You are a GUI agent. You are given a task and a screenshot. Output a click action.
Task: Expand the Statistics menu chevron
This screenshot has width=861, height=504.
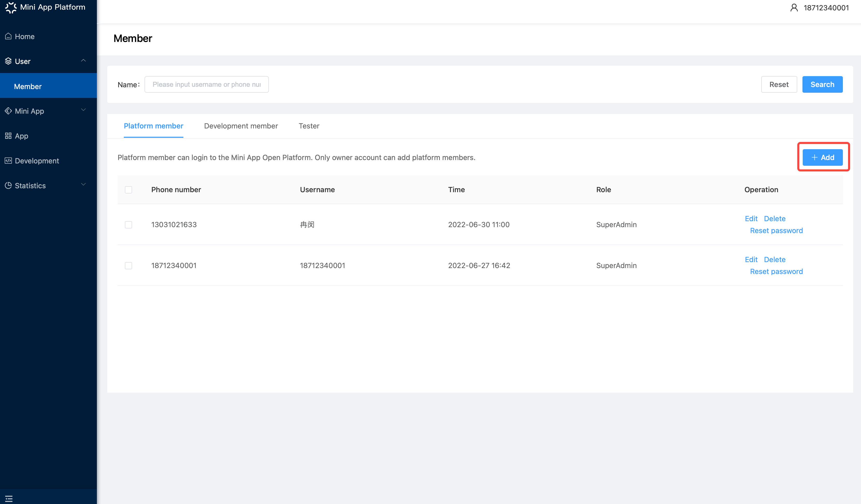coord(83,184)
